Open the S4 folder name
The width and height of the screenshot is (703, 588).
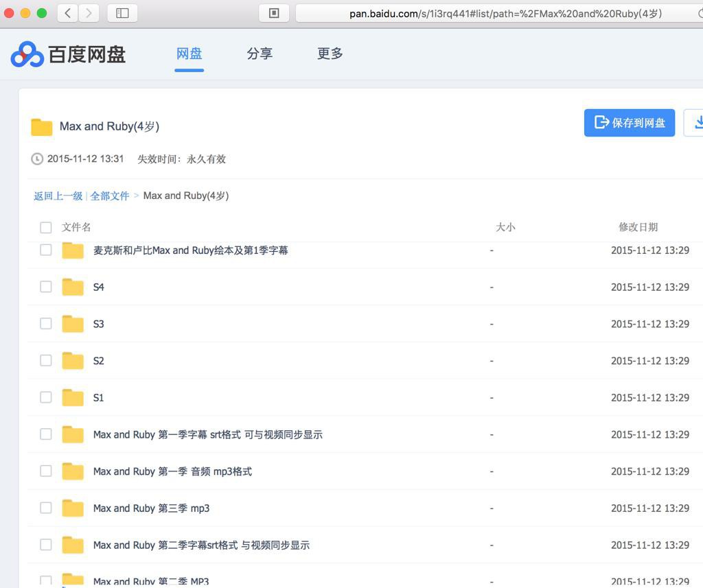(x=99, y=287)
